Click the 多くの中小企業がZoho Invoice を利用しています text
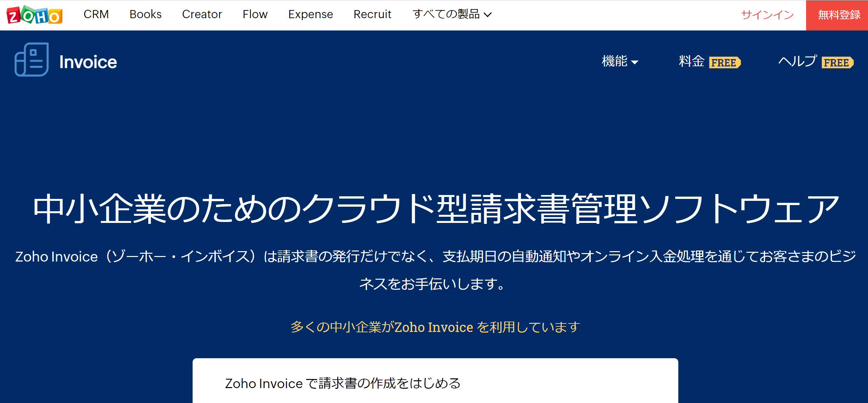868x403 pixels. point(435,327)
